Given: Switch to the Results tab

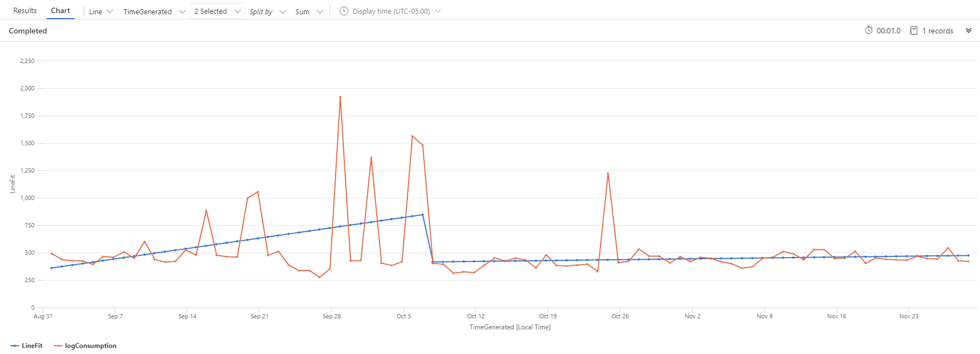Looking at the screenshot, I should (24, 10).
